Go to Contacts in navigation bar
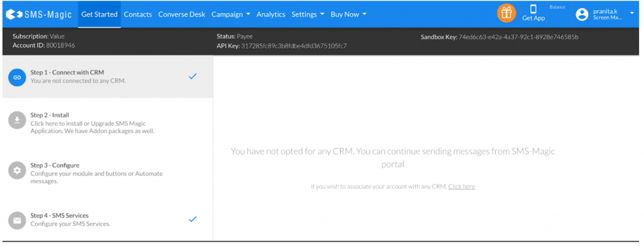 [x=138, y=14]
